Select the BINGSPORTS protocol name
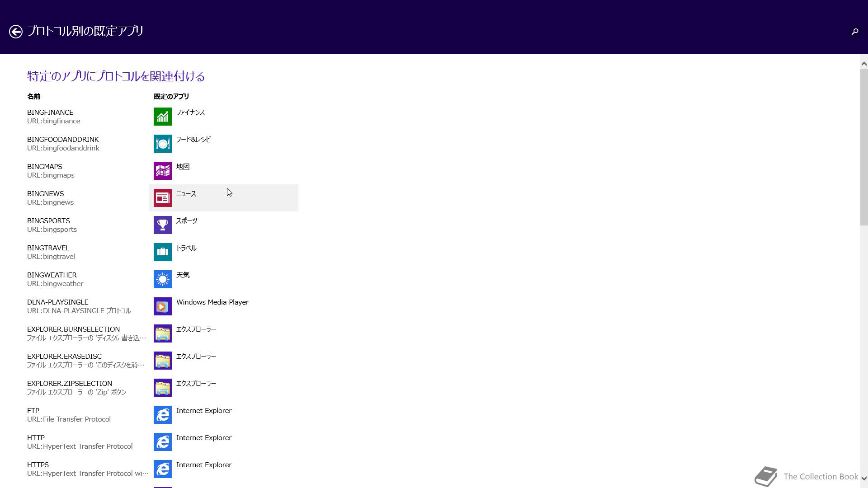This screenshot has height=488, width=868. click(x=48, y=221)
